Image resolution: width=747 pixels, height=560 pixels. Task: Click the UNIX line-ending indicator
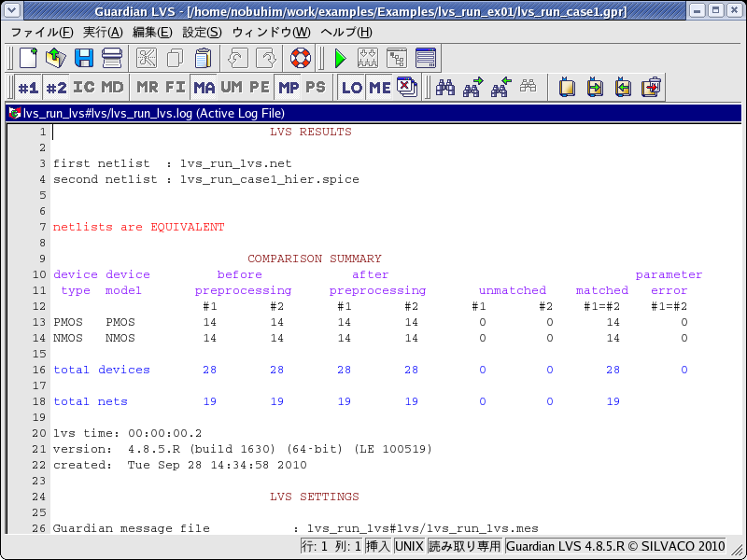point(410,546)
